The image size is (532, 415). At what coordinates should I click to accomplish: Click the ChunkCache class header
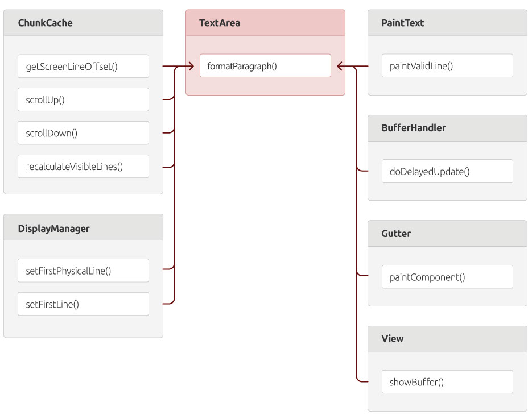[83, 23]
